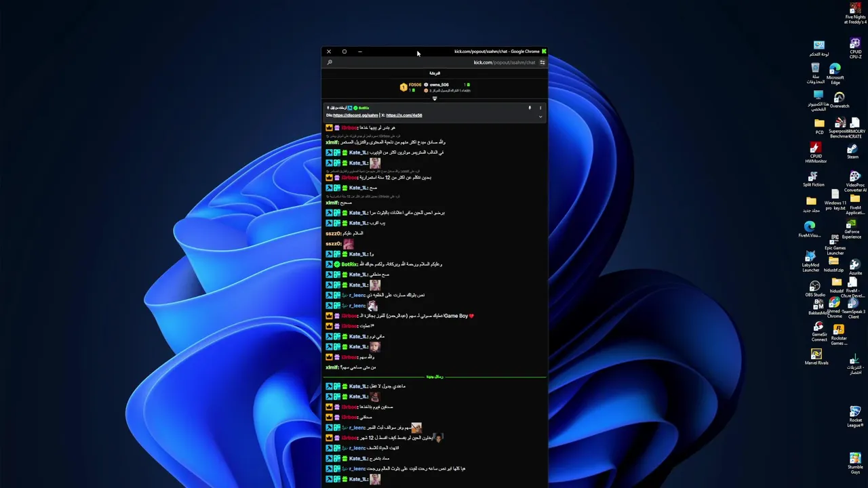Open the This PC desktop icon
This screenshot has width=868, height=488.
pyautogui.click(x=818, y=100)
